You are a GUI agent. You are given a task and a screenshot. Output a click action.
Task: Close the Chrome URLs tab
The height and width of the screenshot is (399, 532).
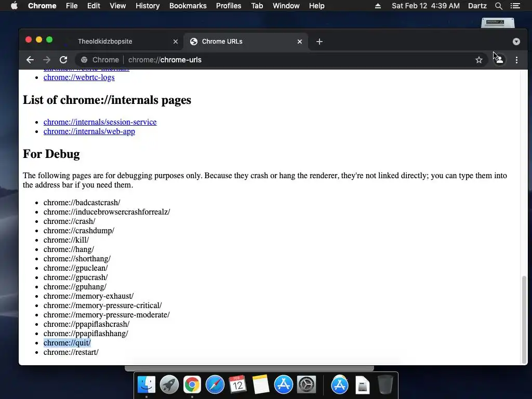(300, 42)
